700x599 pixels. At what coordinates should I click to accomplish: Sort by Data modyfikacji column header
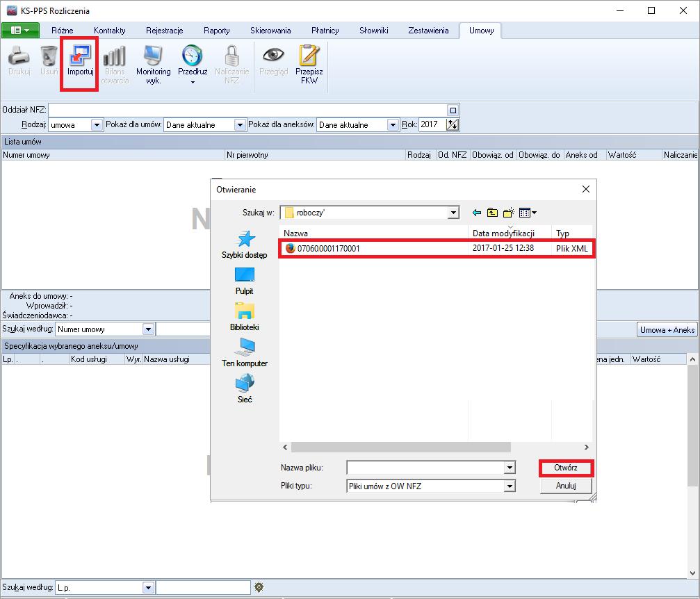[510, 233]
